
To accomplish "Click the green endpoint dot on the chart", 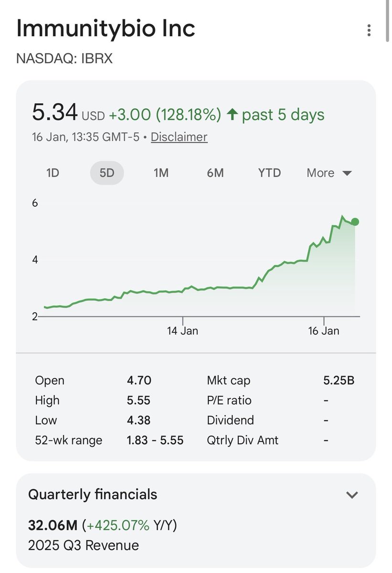I will (x=355, y=222).
